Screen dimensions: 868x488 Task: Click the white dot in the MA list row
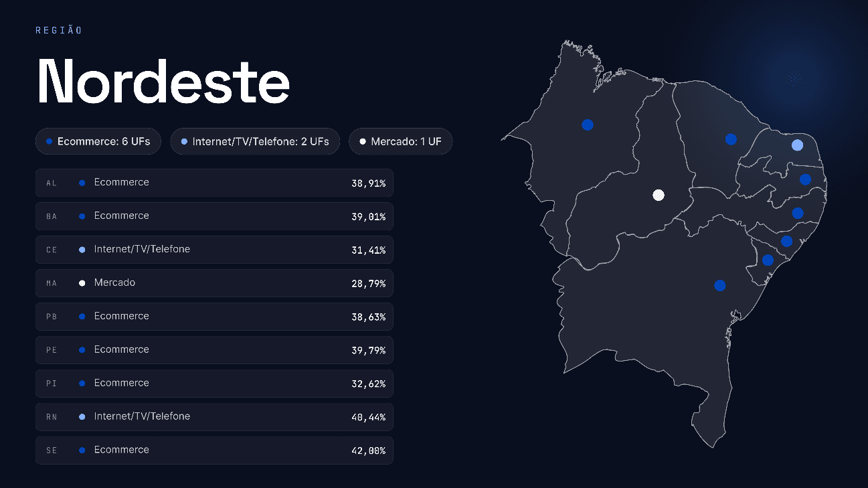[82, 283]
